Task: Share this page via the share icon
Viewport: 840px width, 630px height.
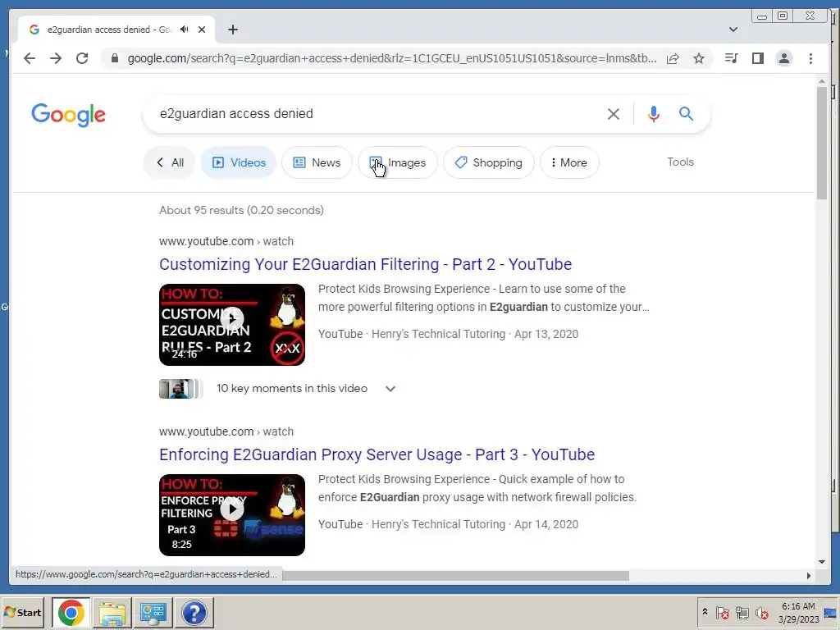Action: (673, 58)
